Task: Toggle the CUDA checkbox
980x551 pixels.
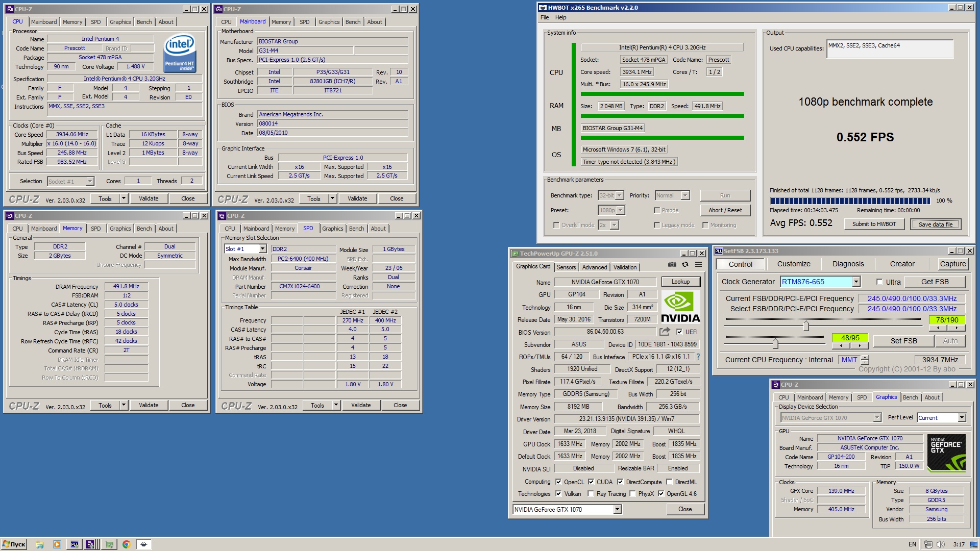Action: click(591, 482)
